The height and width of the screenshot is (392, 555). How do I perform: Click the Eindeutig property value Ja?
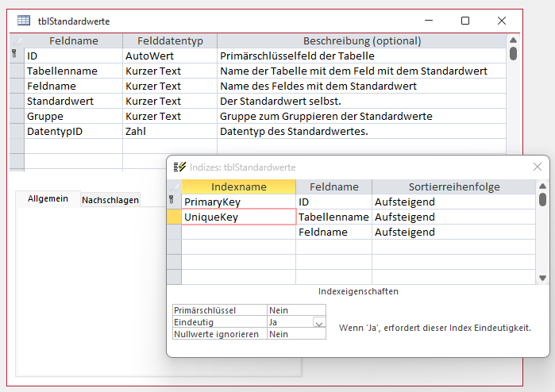coord(291,322)
